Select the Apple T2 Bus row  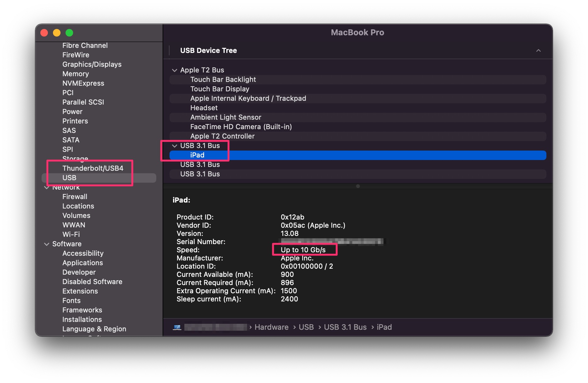[x=358, y=70]
